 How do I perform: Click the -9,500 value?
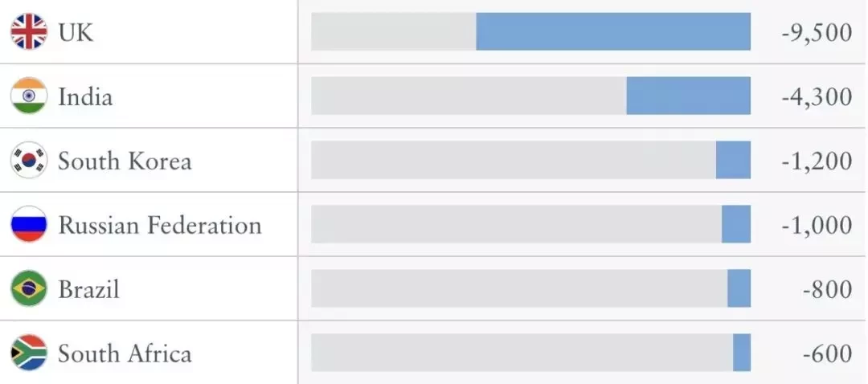(x=817, y=33)
